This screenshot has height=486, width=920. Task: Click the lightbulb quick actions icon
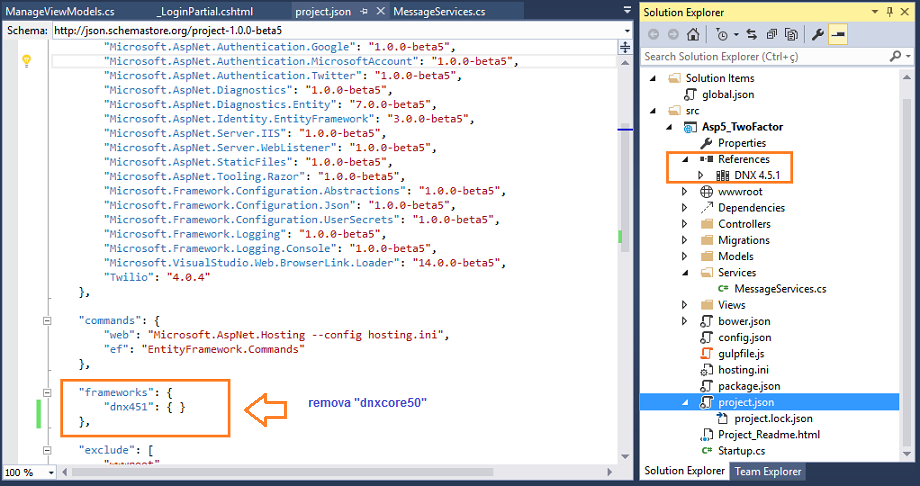(26, 60)
